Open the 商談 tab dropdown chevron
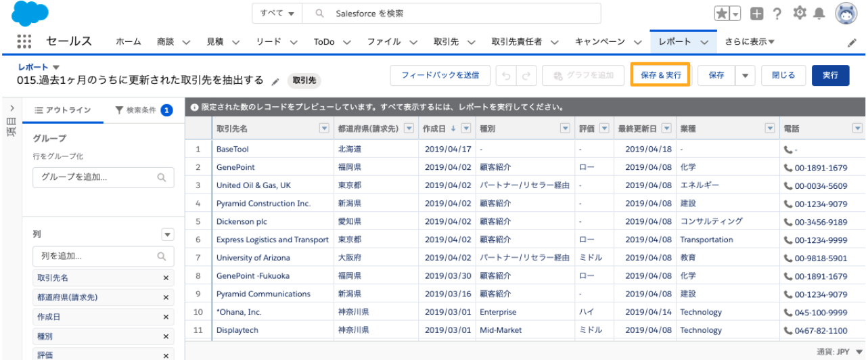Screen dimensions: 868x360 (186, 42)
